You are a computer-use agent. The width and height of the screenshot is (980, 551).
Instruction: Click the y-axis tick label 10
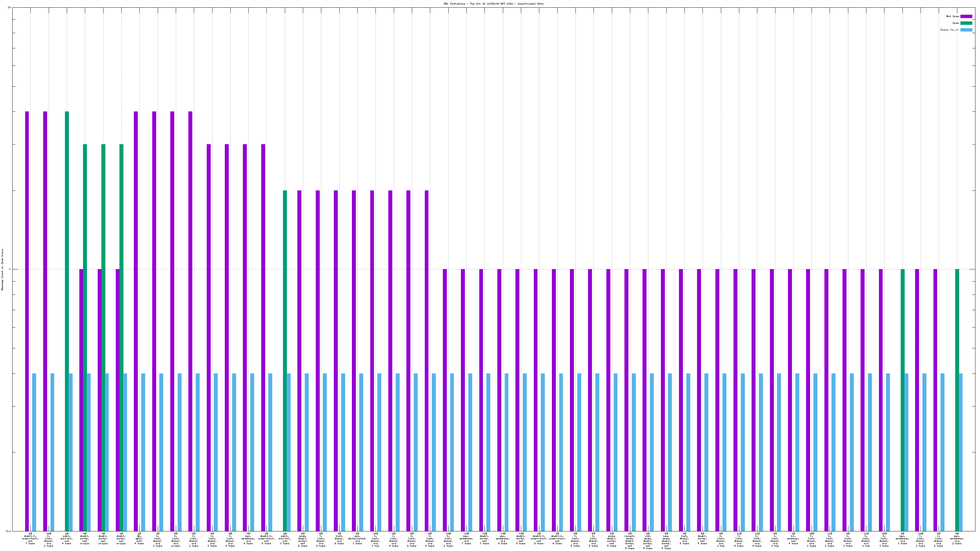tap(9, 8)
